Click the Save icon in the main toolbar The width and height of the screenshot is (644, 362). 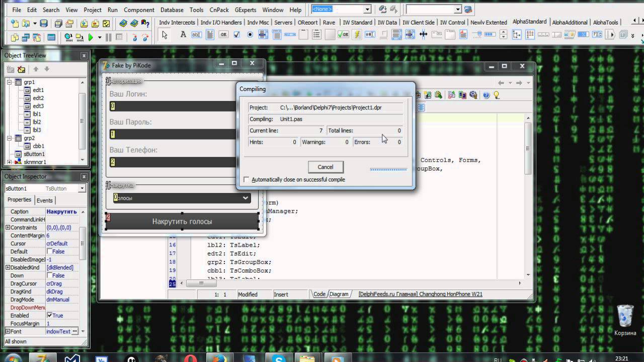44,24
